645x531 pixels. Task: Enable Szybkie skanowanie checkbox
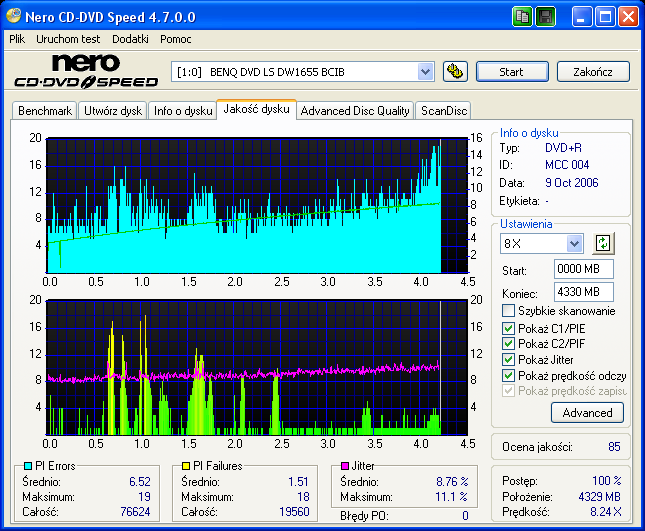tap(508, 311)
